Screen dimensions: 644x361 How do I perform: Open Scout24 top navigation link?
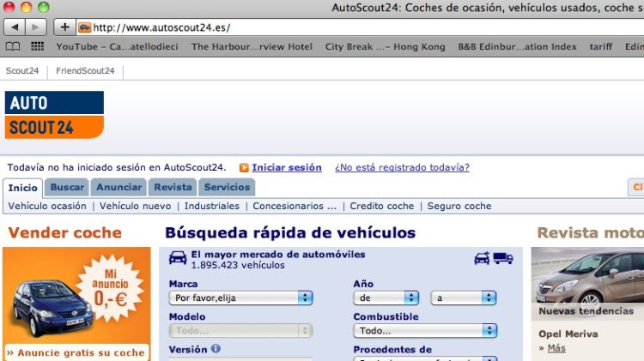[22, 70]
